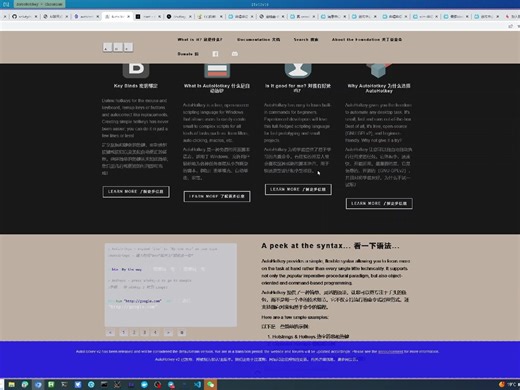Click Learn More under 'Why AutoHotkey'
The height and width of the screenshot is (390, 520).
click(x=379, y=203)
